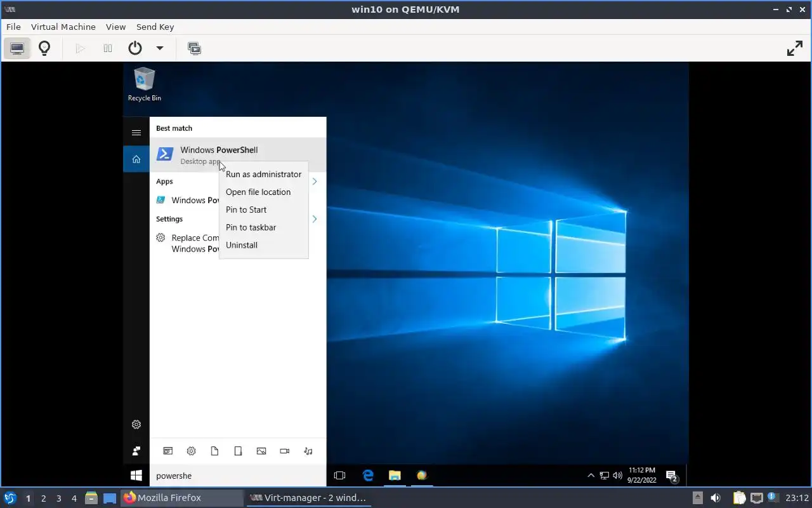Image resolution: width=812 pixels, height=508 pixels.
Task: Open the manage VM snapshots icon
Action: coord(194,48)
